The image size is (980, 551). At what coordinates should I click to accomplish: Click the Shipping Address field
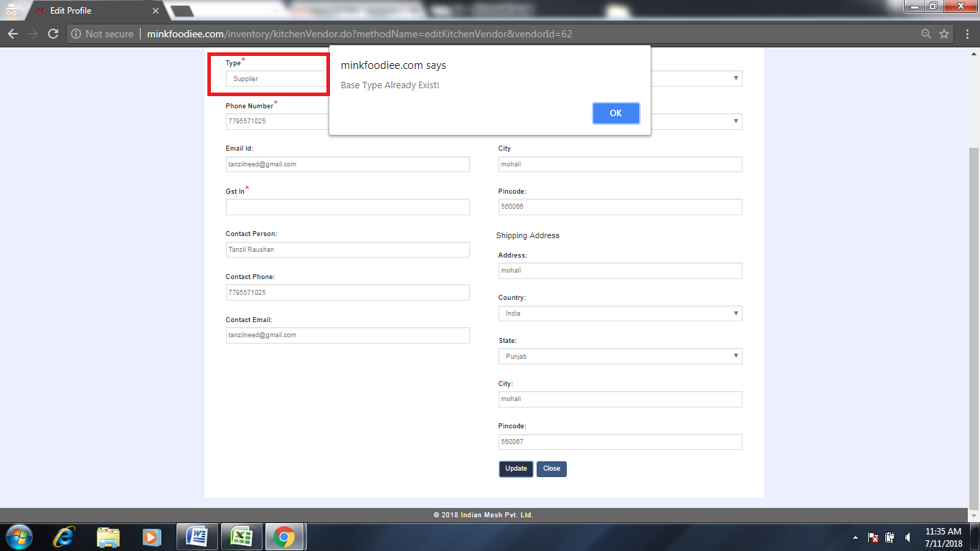point(621,270)
